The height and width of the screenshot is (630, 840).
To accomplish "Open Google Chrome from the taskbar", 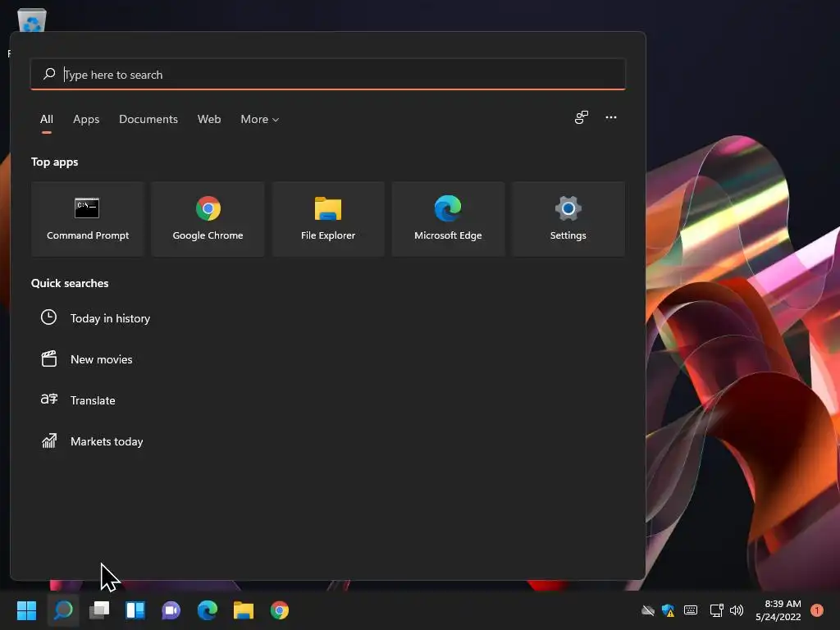I will coord(279,610).
